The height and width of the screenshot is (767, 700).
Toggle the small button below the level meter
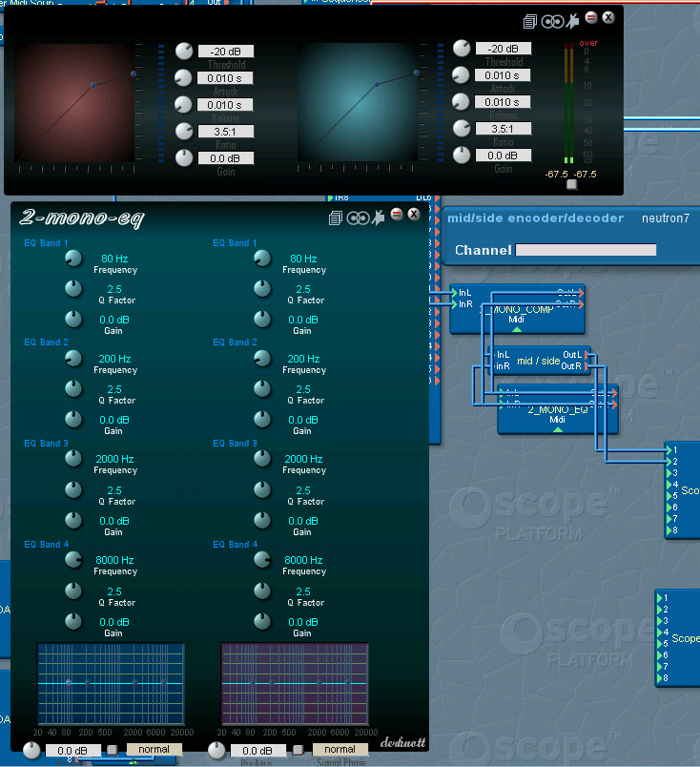click(571, 185)
